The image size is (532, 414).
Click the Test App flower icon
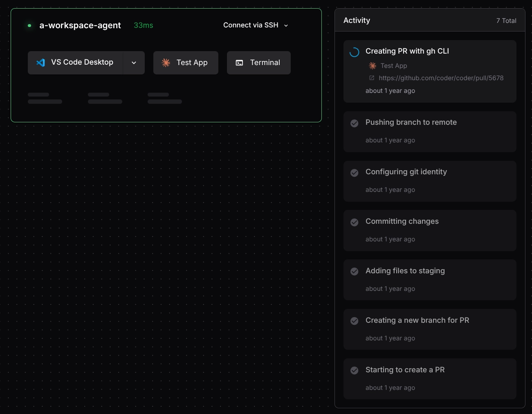point(166,63)
